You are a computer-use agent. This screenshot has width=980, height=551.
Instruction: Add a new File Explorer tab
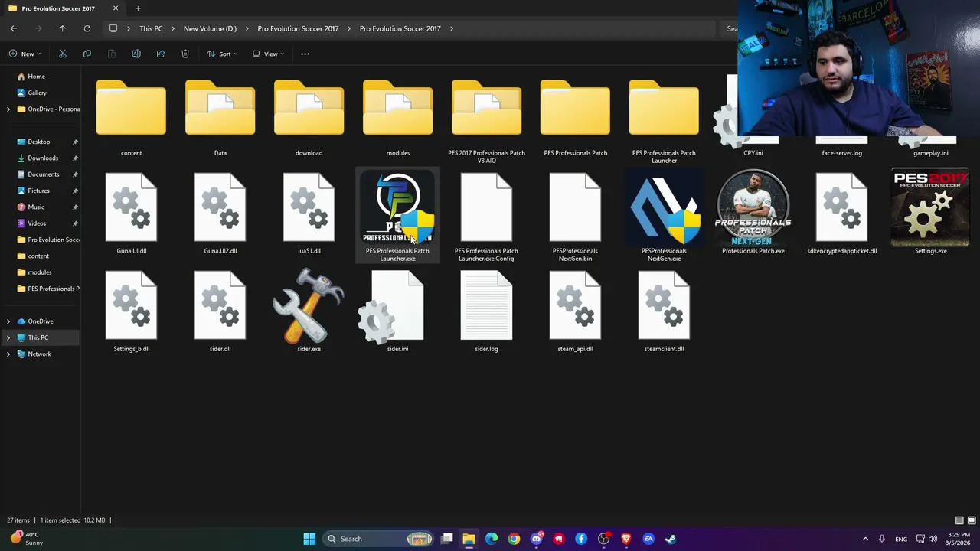tap(138, 8)
